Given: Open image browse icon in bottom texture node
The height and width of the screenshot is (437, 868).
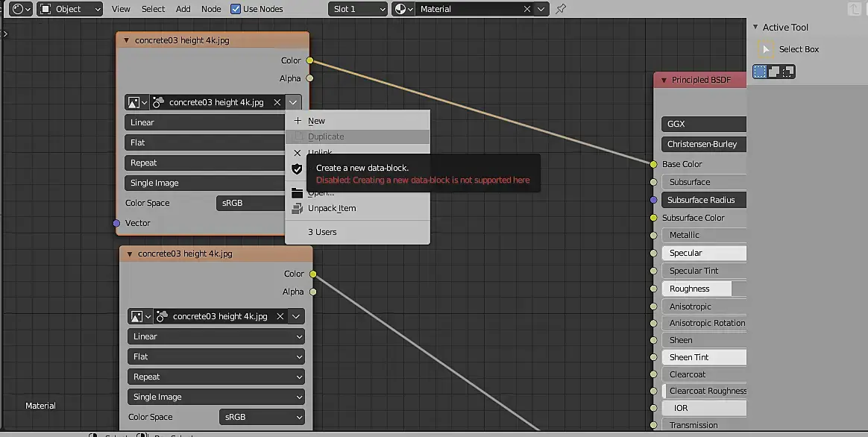Looking at the screenshot, I should pyautogui.click(x=139, y=316).
